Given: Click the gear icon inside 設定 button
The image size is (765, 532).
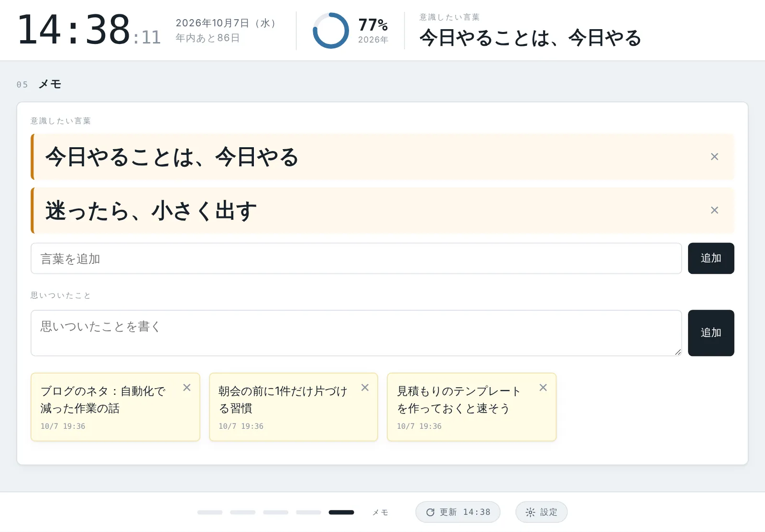Looking at the screenshot, I should pos(530,512).
